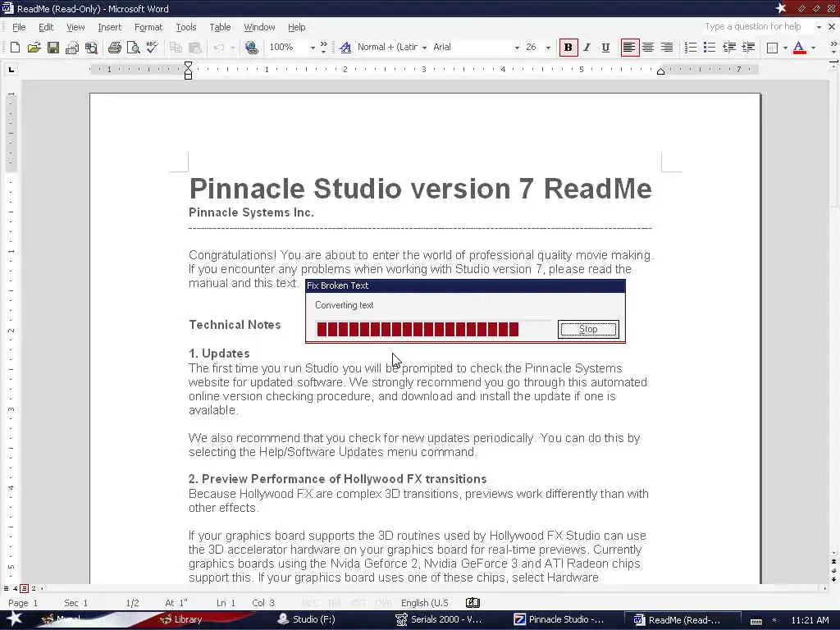
Task: Open the Zoom 100% dropdown
Action: click(x=313, y=48)
